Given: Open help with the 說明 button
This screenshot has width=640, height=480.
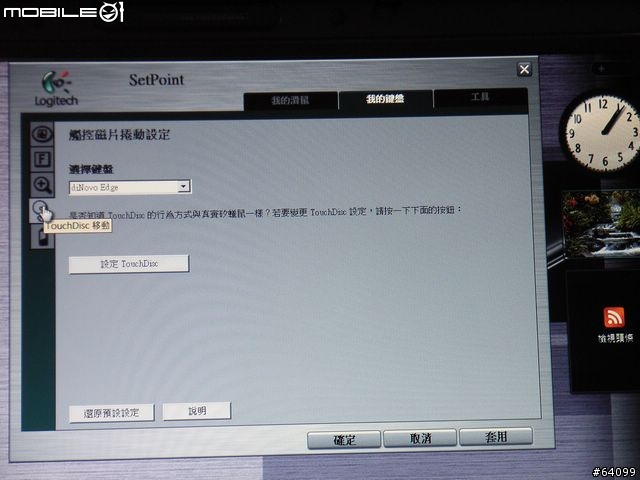Looking at the screenshot, I should pos(197,411).
